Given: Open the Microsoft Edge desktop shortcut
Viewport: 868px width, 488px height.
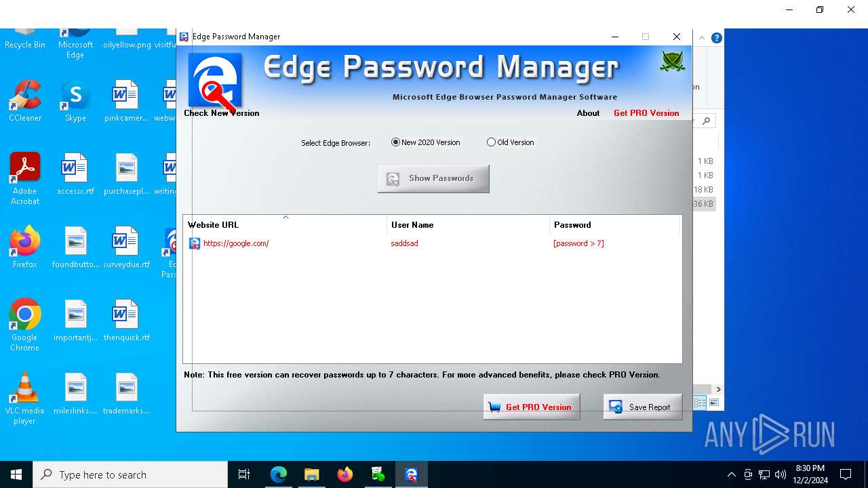Looking at the screenshot, I should coord(75,43).
